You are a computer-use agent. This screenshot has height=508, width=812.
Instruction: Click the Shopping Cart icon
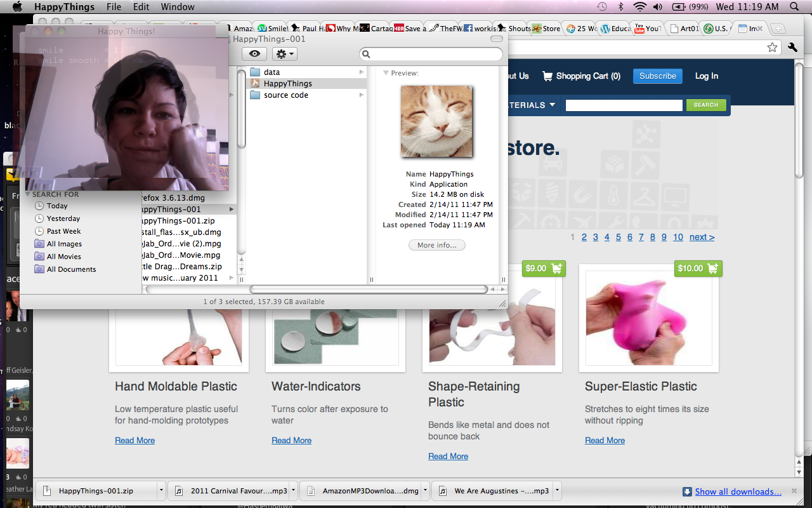click(547, 76)
